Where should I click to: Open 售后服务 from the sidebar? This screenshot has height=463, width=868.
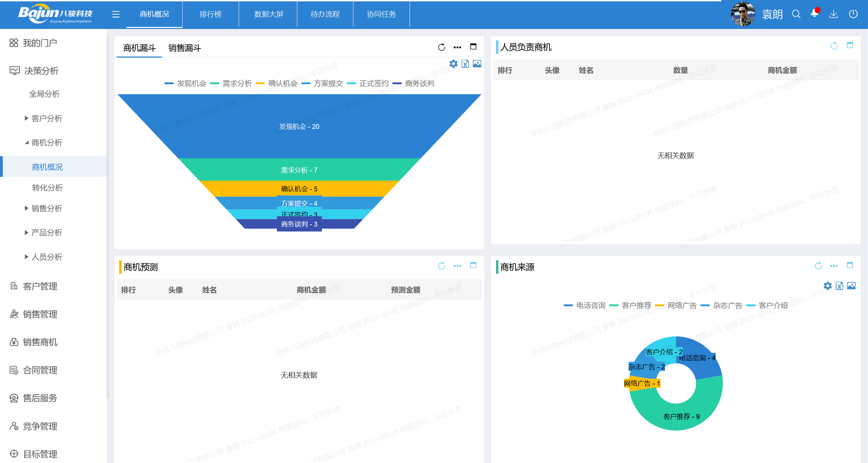click(x=40, y=398)
